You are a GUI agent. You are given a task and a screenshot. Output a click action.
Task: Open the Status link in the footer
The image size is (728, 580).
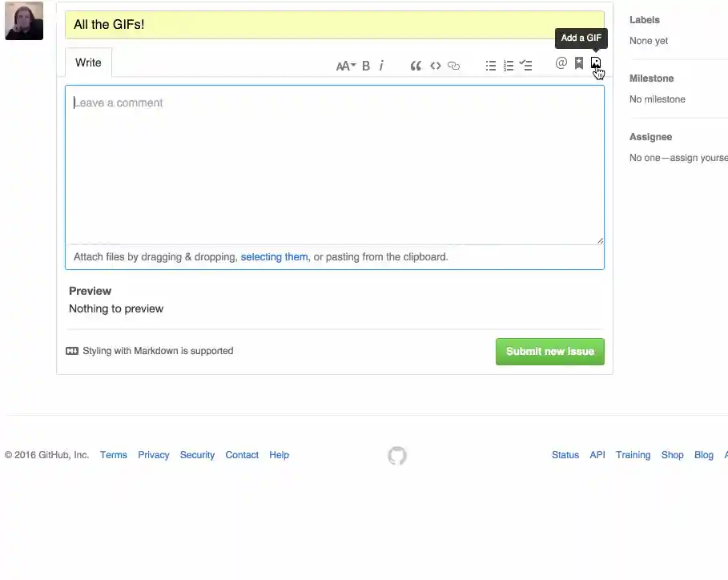[565, 454]
